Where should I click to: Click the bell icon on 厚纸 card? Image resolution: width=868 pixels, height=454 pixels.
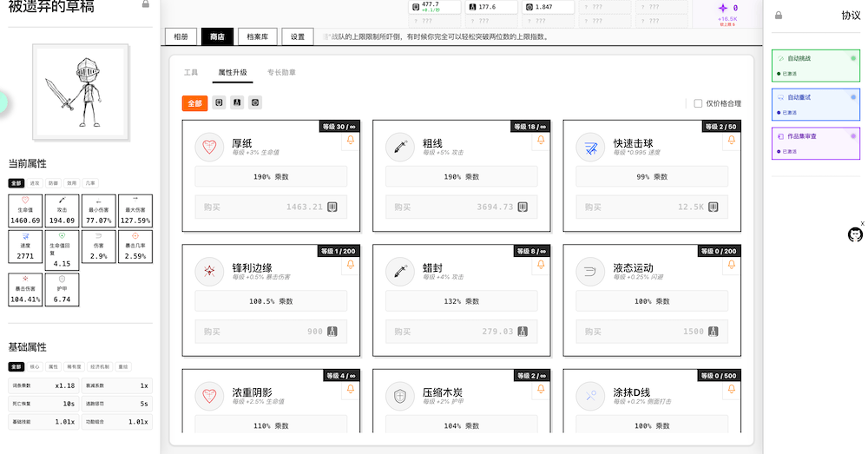click(352, 141)
